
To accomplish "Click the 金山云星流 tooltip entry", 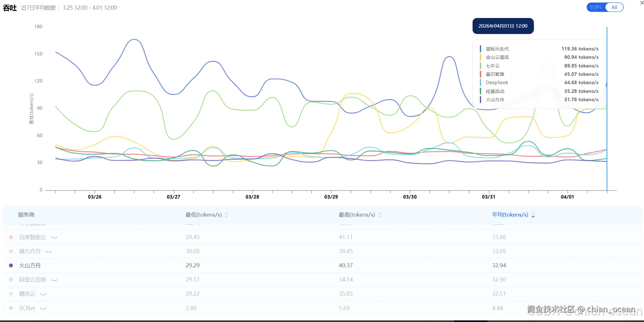I will (539, 57).
